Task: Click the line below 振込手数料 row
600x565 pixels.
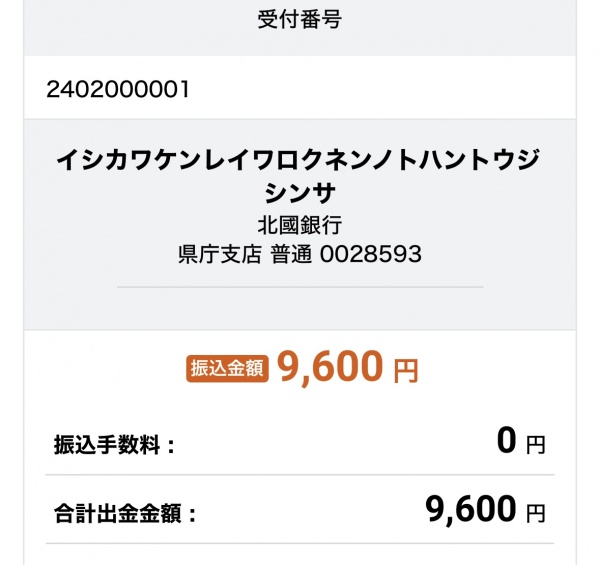Action: [300, 475]
